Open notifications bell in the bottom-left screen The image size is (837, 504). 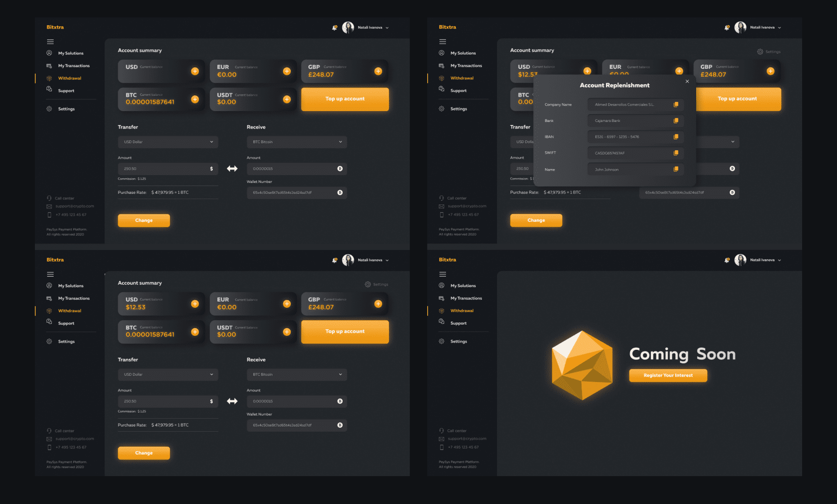(334, 260)
